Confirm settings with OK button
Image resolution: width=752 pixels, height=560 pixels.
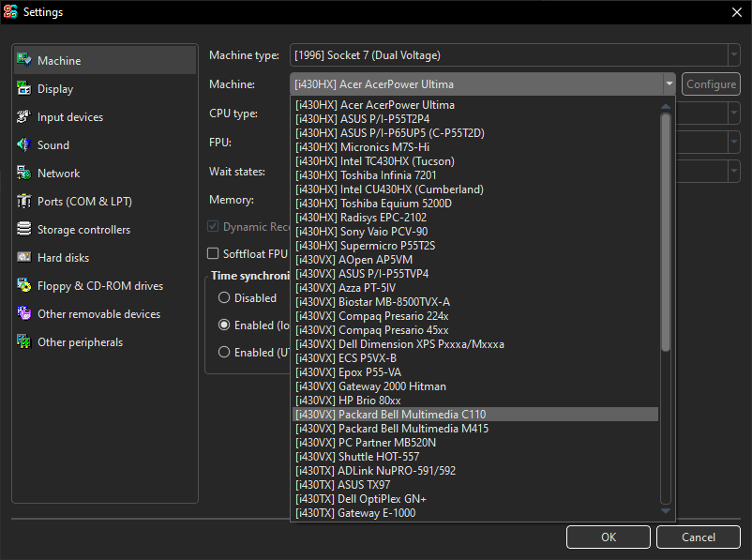pyautogui.click(x=609, y=537)
